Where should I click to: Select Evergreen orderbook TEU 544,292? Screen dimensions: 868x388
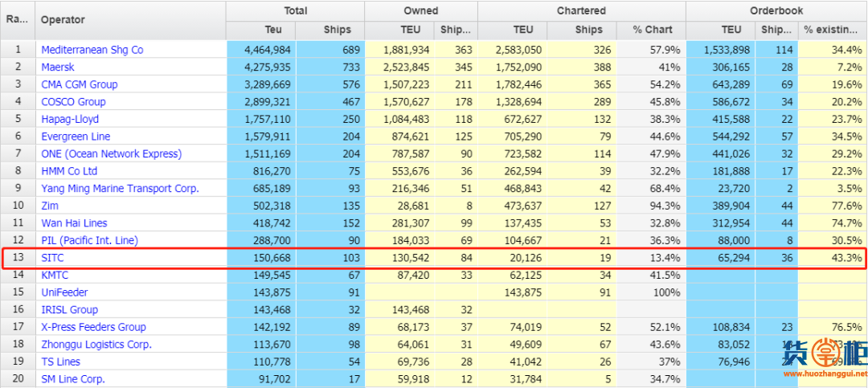[x=720, y=136]
